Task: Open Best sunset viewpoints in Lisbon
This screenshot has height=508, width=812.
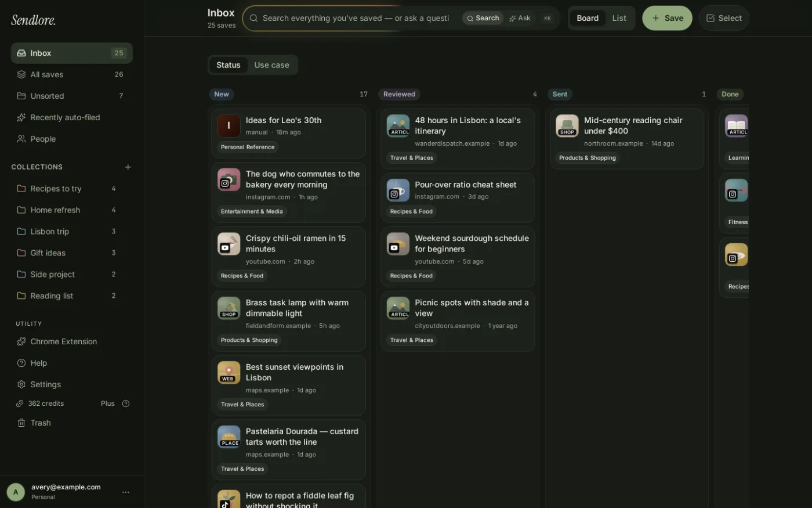Action: [x=289, y=385]
